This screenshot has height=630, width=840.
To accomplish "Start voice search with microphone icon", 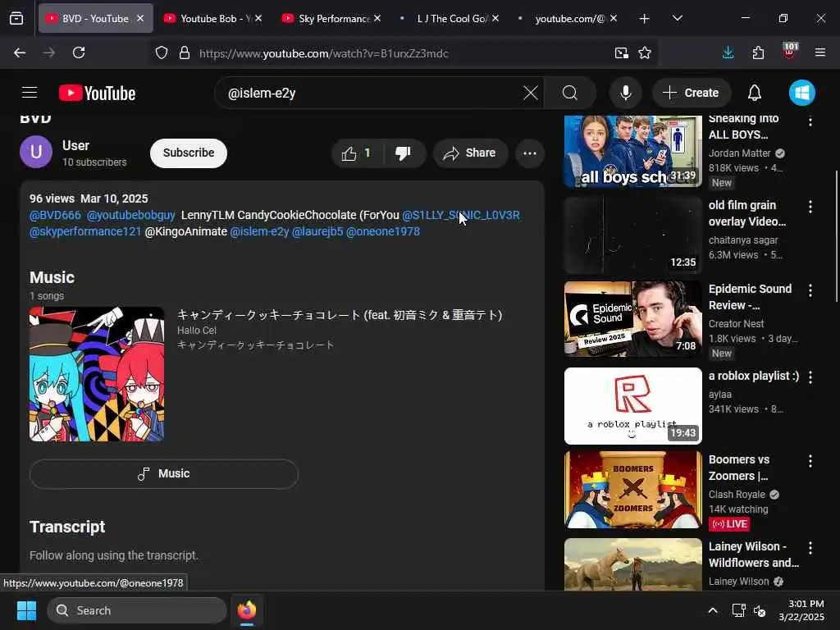I will [625, 93].
